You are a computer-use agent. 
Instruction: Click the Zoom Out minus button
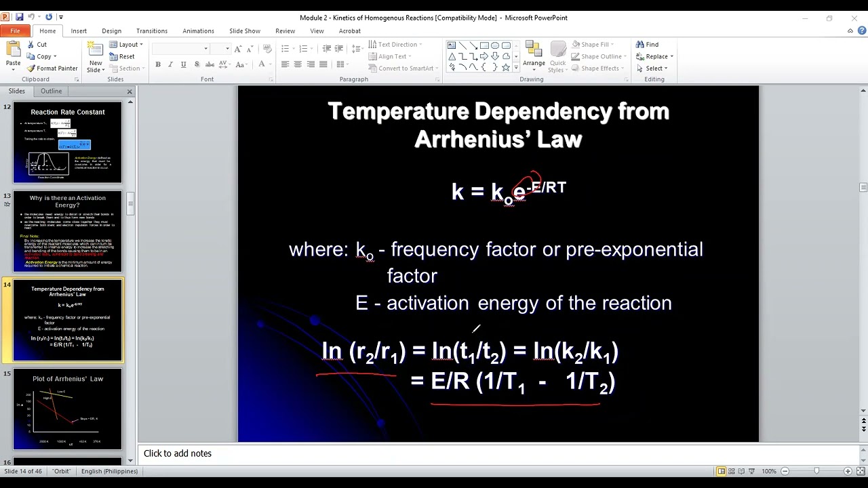785,471
